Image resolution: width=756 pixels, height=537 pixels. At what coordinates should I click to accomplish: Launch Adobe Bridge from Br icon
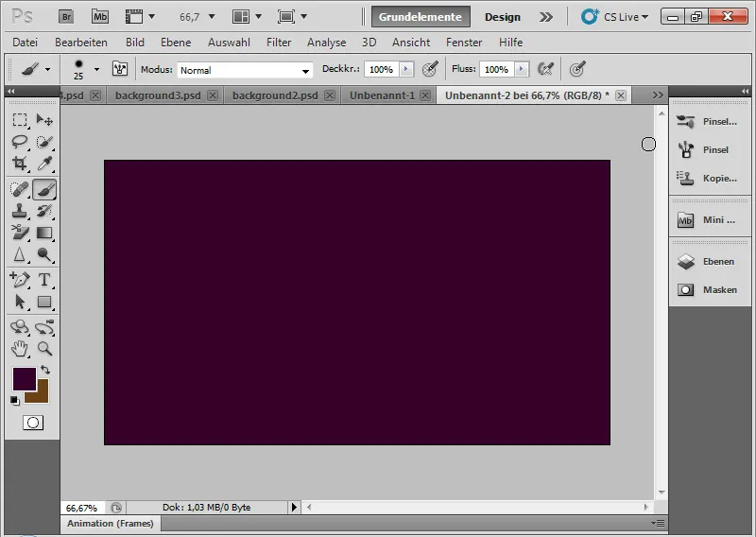point(66,17)
